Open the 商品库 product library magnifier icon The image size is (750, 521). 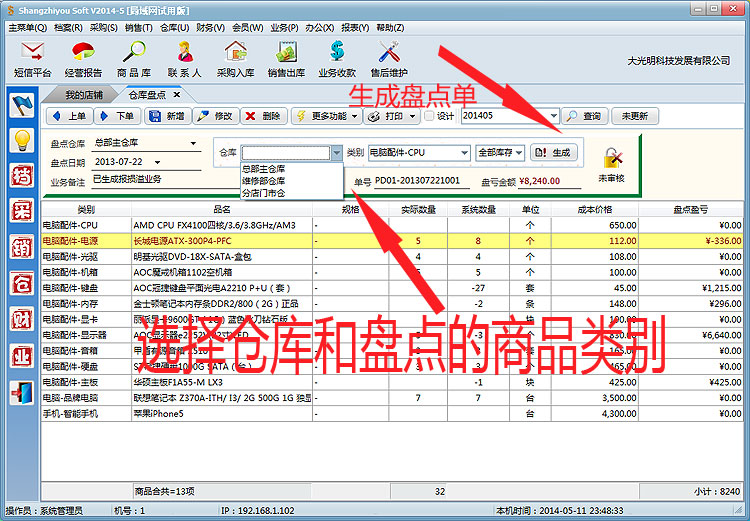pyautogui.click(x=134, y=58)
